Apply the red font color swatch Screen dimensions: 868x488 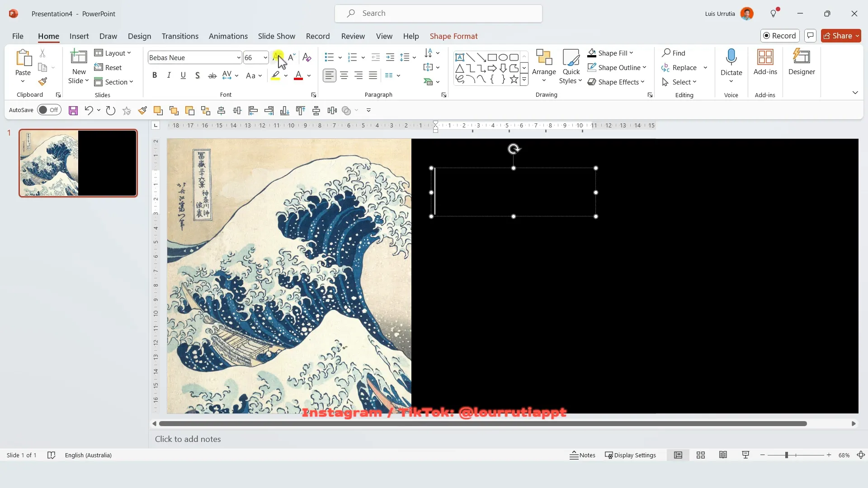(x=298, y=75)
